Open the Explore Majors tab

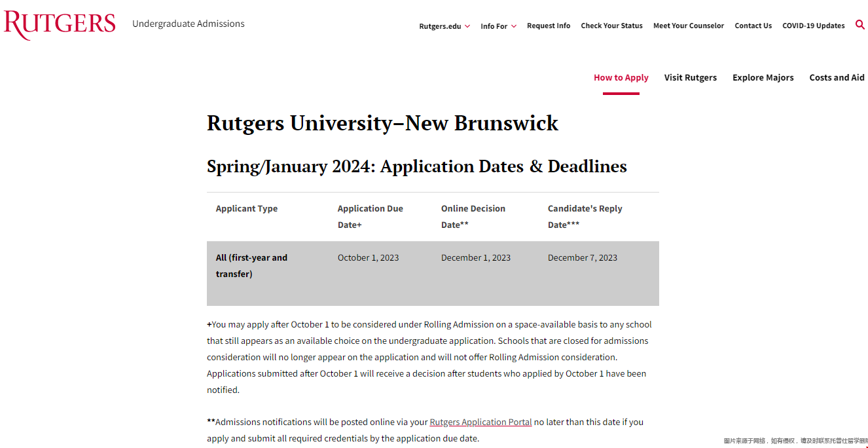pyautogui.click(x=763, y=77)
